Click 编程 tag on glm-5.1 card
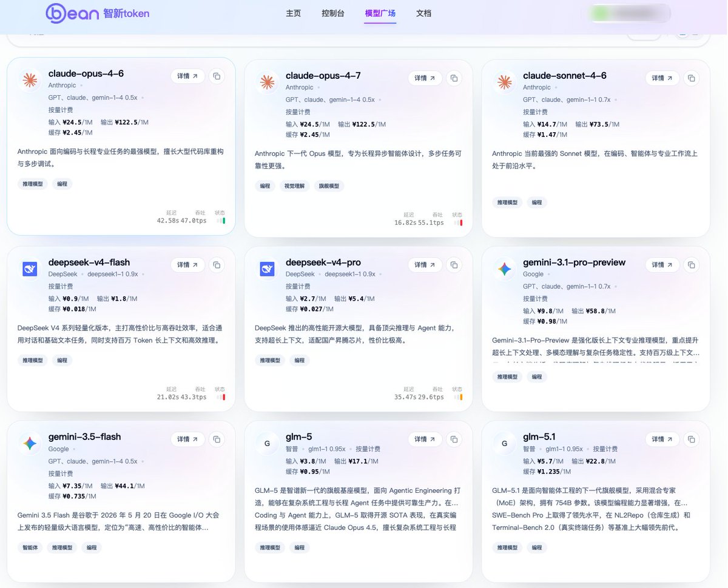Image resolution: width=728 pixels, height=588 pixels. [537, 547]
